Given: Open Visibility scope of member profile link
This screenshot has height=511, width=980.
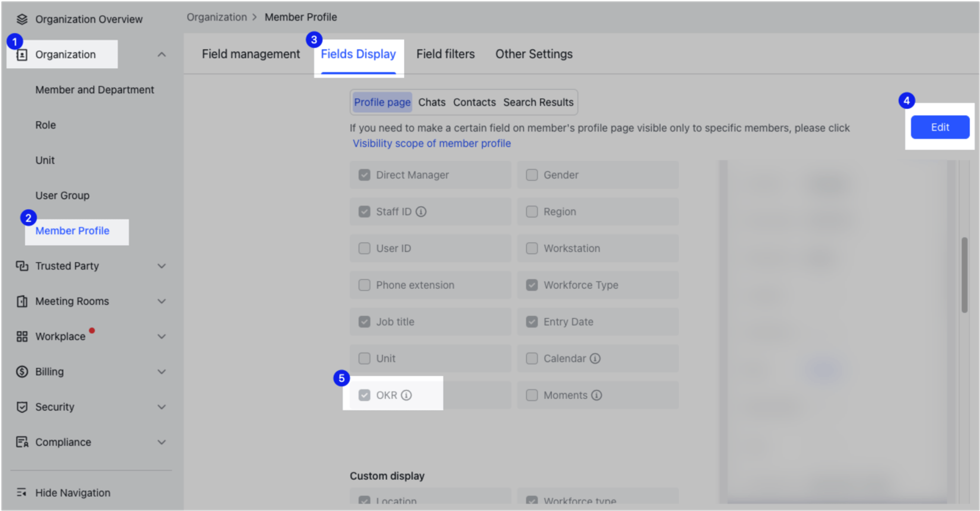Looking at the screenshot, I should click(431, 143).
